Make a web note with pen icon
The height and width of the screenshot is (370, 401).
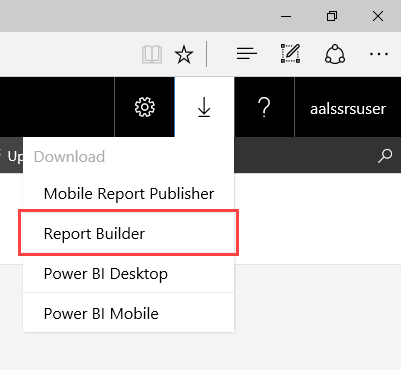[290, 53]
